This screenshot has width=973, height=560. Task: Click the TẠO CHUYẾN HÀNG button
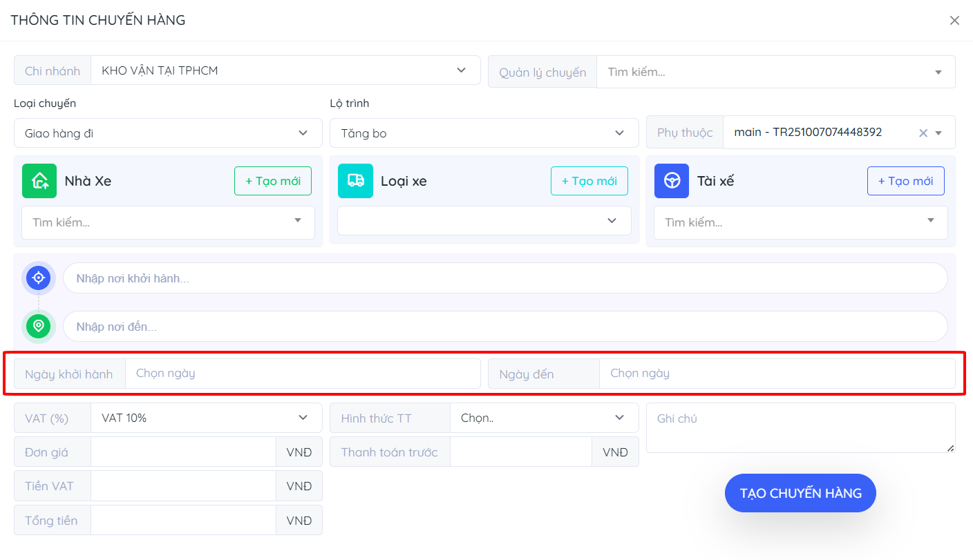tap(800, 493)
